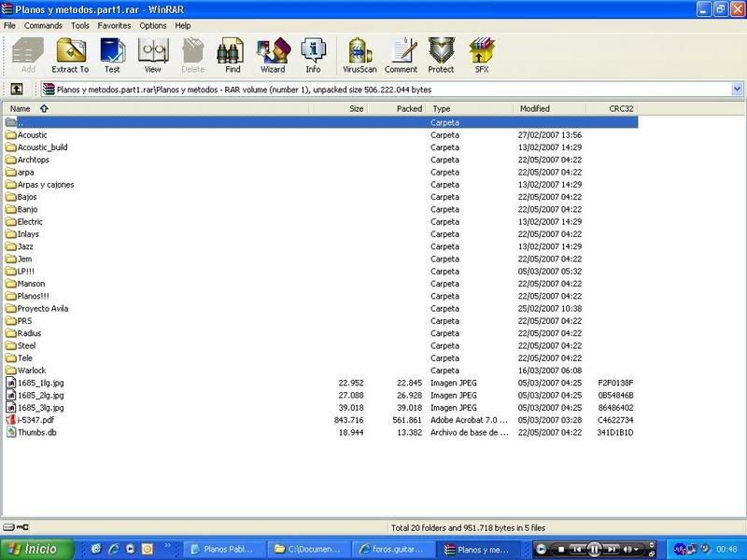Sort by the CRC32 column header
The image size is (747, 560).
click(613, 108)
